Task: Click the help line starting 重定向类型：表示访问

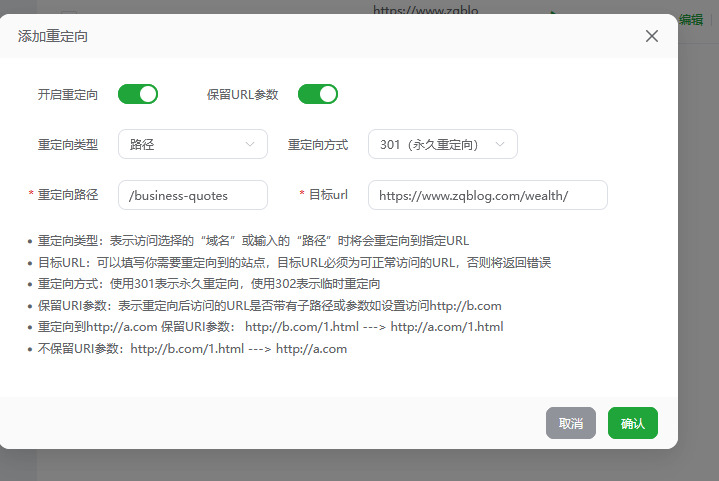Action: [x=253, y=241]
